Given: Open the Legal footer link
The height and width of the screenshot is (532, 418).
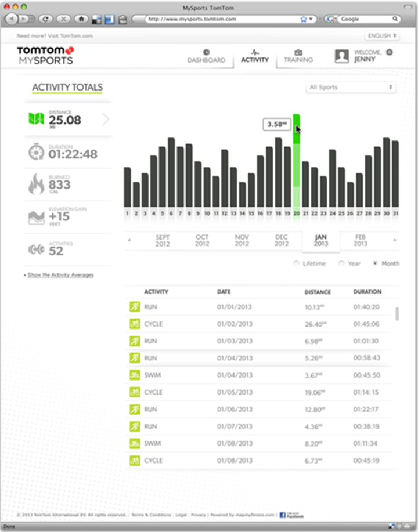Looking at the screenshot, I should pos(181,515).
